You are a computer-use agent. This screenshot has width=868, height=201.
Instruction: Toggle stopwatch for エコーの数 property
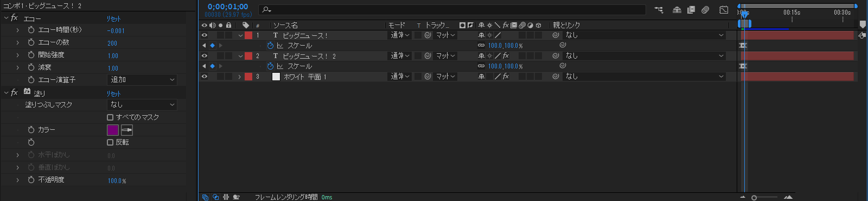pos(31,42)
